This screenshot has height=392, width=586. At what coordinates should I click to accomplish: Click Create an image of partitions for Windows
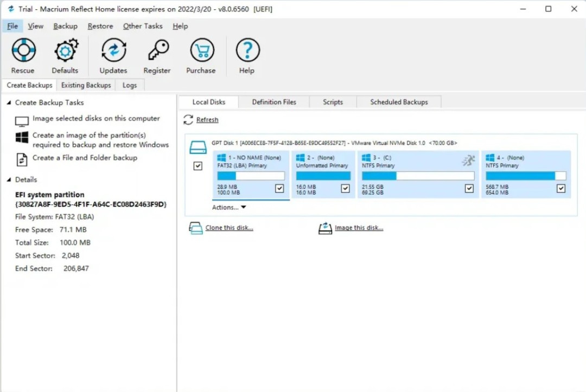coord(100,140)
